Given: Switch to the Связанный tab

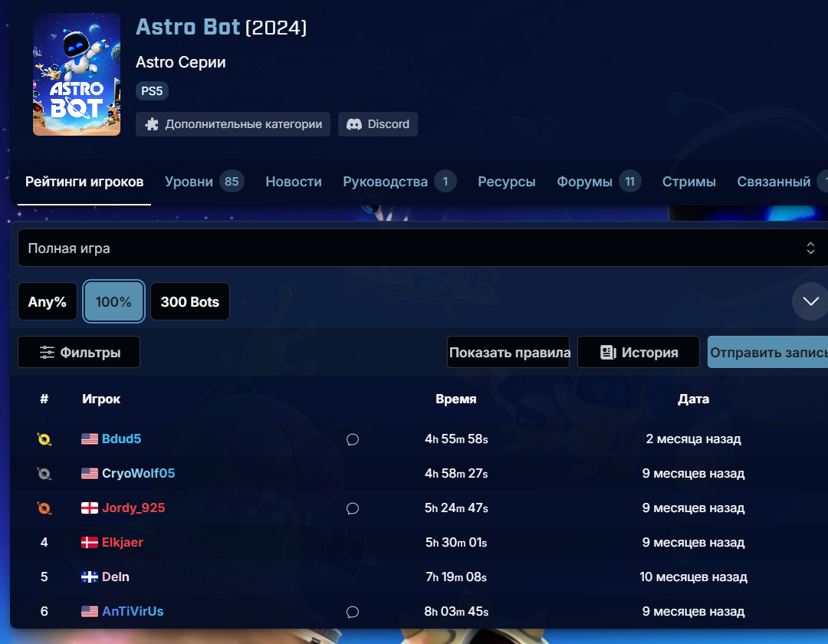Looking at the screenshot, I should [781, 182].
